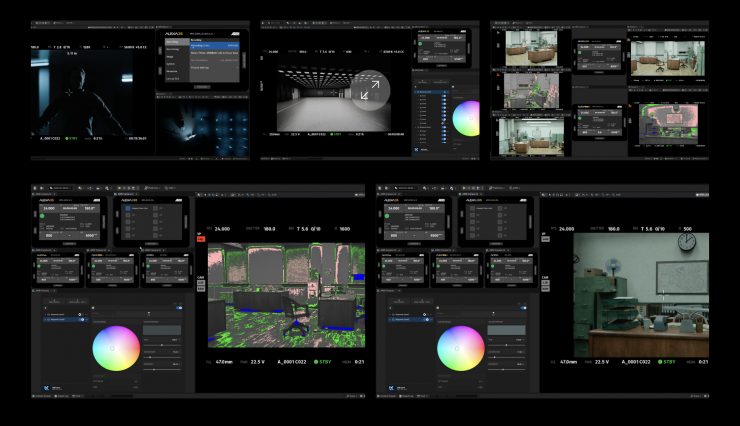Click 800 EI field in bottom-right large ALEXA panel
The image size is (740, 426).
point(394,235)
